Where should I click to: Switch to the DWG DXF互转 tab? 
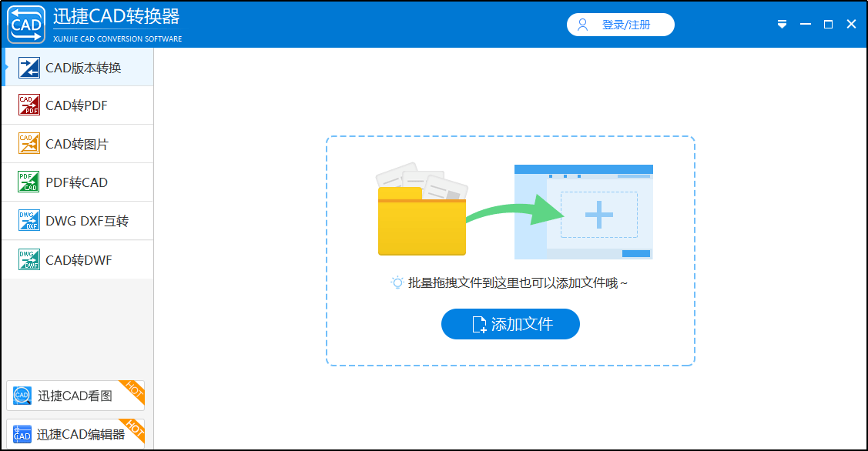point(77,220)
